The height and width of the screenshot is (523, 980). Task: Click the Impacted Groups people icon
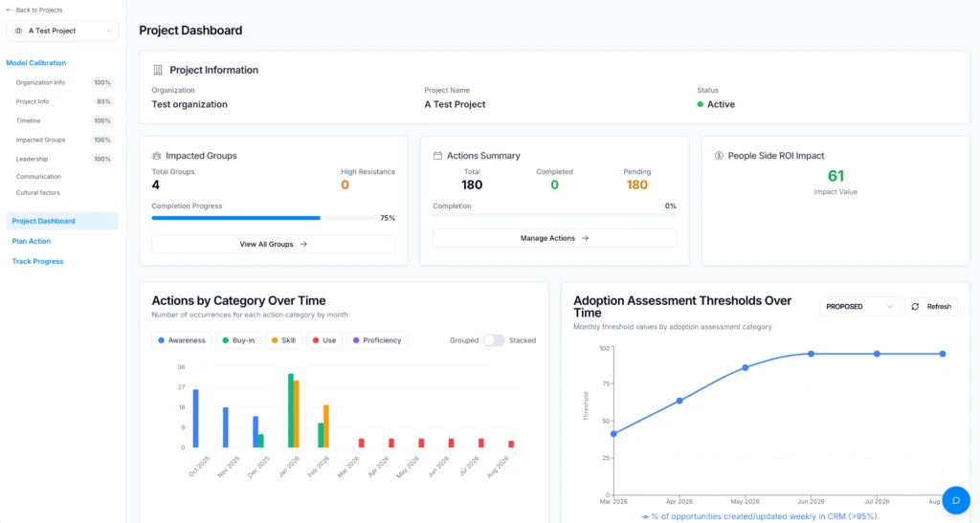coord(156,156)
